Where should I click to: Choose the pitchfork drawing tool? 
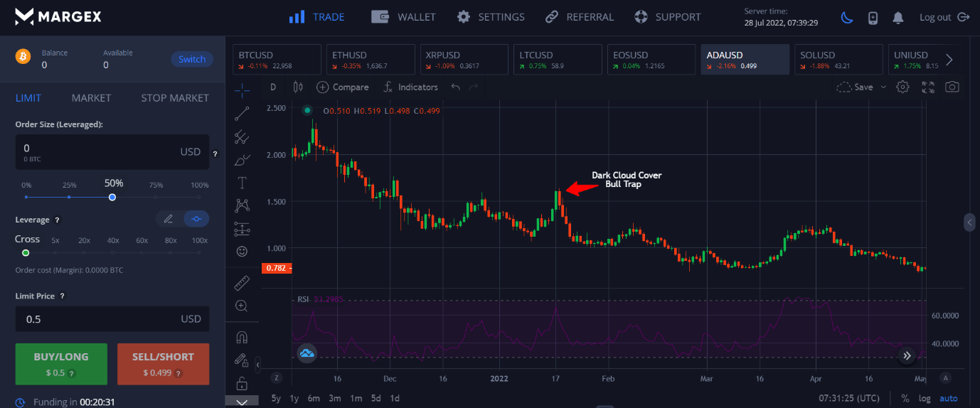(243, 136)
